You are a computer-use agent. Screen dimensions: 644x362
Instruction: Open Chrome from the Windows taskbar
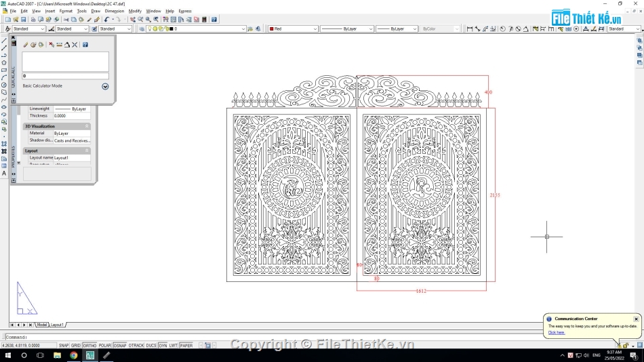click(73, 355)
